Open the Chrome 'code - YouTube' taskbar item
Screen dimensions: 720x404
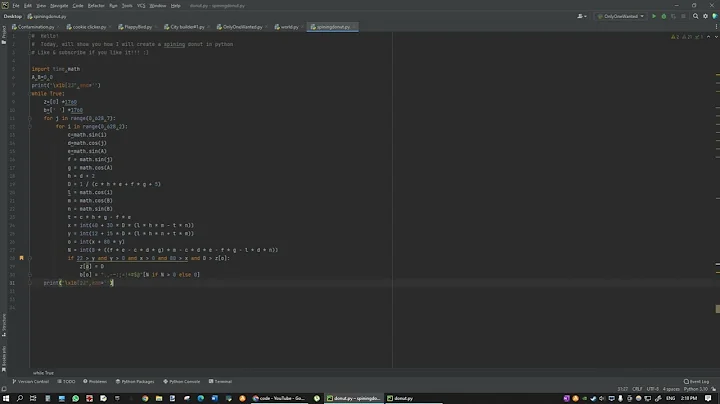(279, 398)
